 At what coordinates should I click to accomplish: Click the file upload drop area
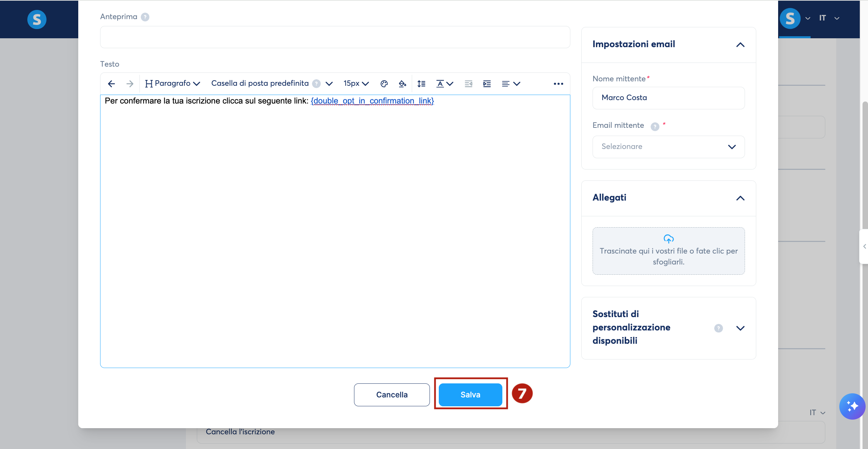[x=668, y=251]
